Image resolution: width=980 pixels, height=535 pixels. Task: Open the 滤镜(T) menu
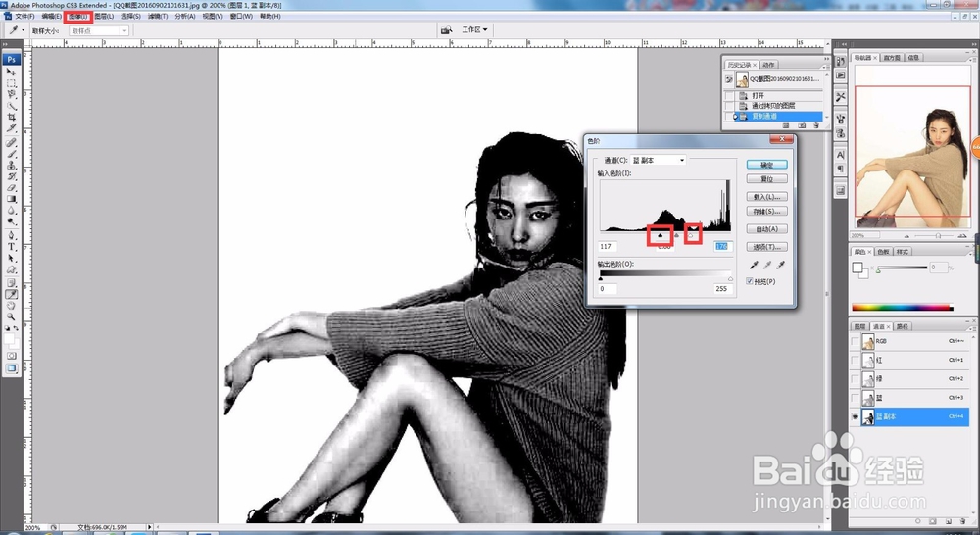tap(158, 17)
